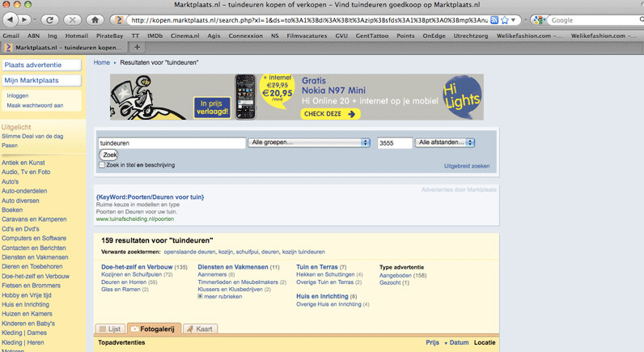Click the Marktplaats site icon in address bar
Viewport: 644px width, 352px height.
119,19
